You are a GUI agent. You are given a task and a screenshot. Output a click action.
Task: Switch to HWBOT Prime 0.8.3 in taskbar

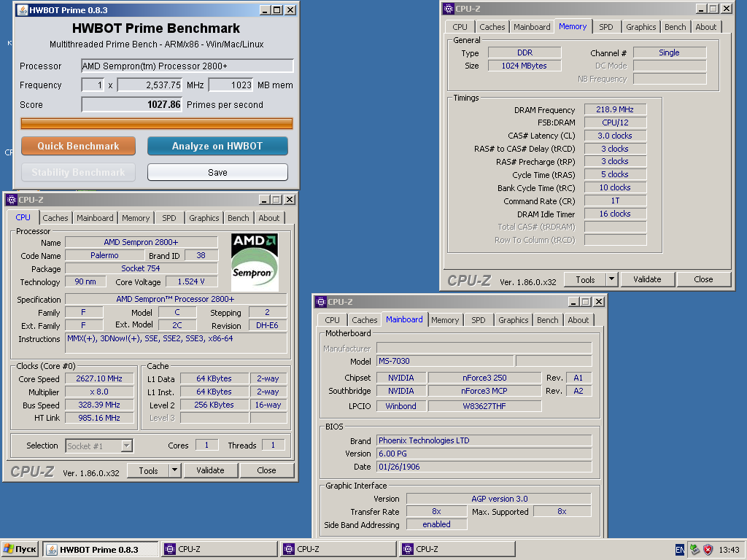[x=100, y=549]
